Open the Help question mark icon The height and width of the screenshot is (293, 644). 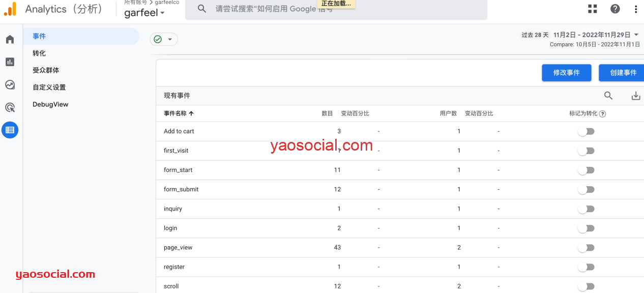coord(615,9)
